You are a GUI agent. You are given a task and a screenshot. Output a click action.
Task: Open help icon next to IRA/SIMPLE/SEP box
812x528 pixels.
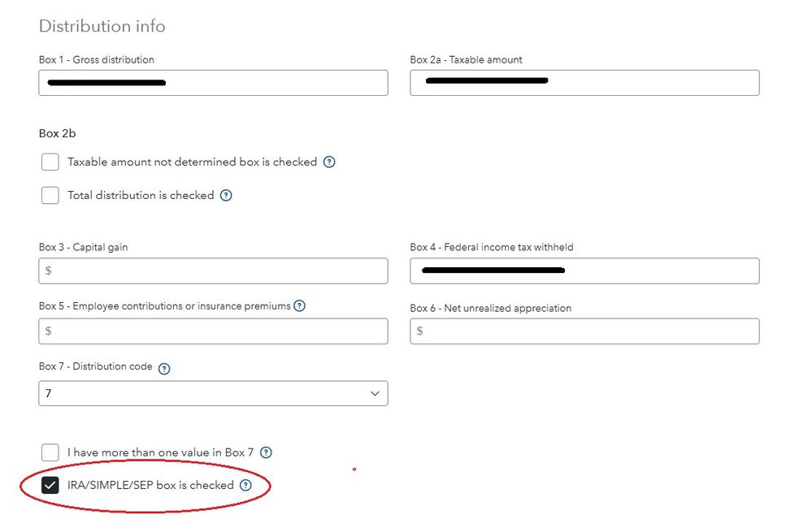coord(245,485)
